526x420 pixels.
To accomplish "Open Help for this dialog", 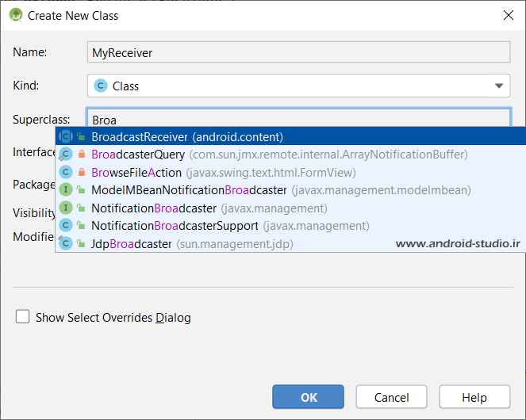I will [474, 397].
